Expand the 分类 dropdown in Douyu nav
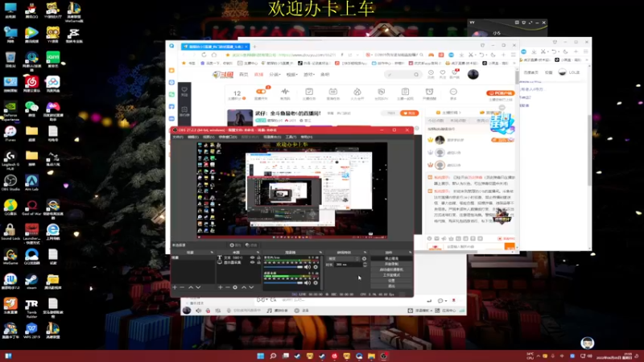Screen dimensions: 644x362 pos(275,74)
